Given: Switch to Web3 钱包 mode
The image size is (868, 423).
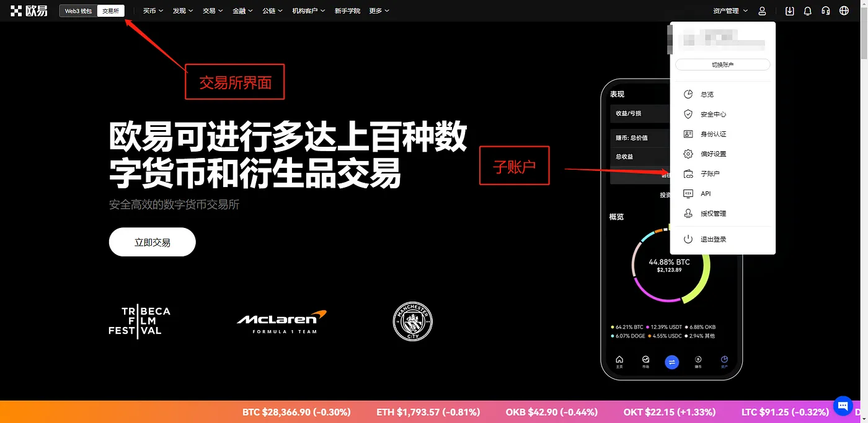Looking at the screenshot, I should tap(78, 11).
